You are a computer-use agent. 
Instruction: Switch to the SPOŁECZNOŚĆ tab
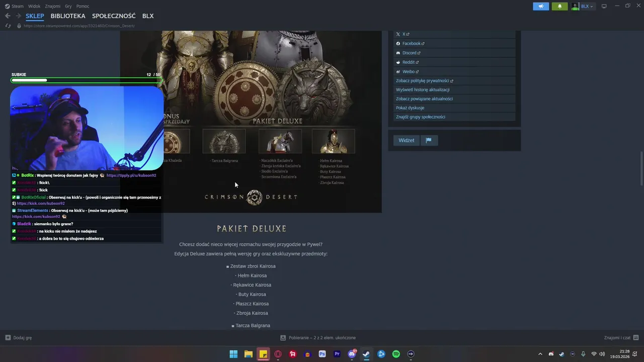tap(114, 16)
